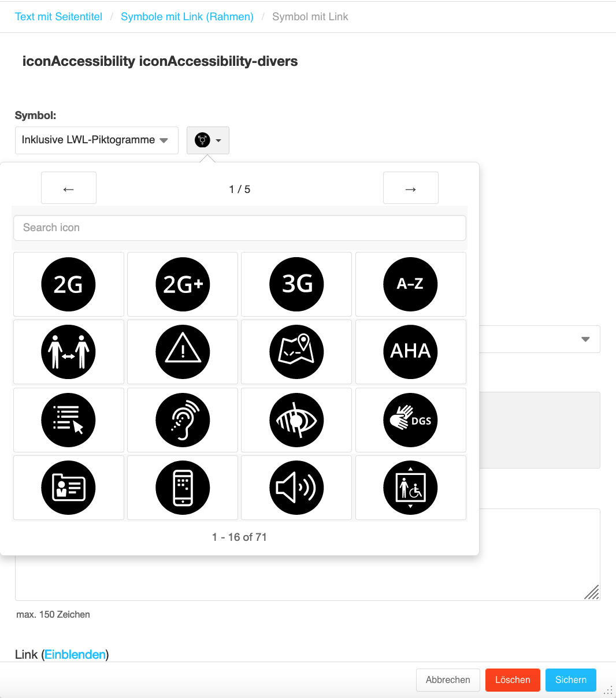Select the elevator with wheelchair icon
The height and width of the screenshot is (698, 616).
pos(411,488)
